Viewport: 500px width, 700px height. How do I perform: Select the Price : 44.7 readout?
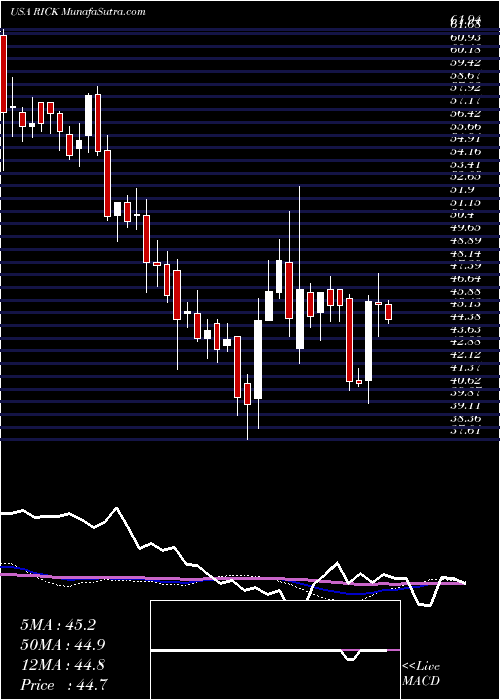click(x=63, y=685)
